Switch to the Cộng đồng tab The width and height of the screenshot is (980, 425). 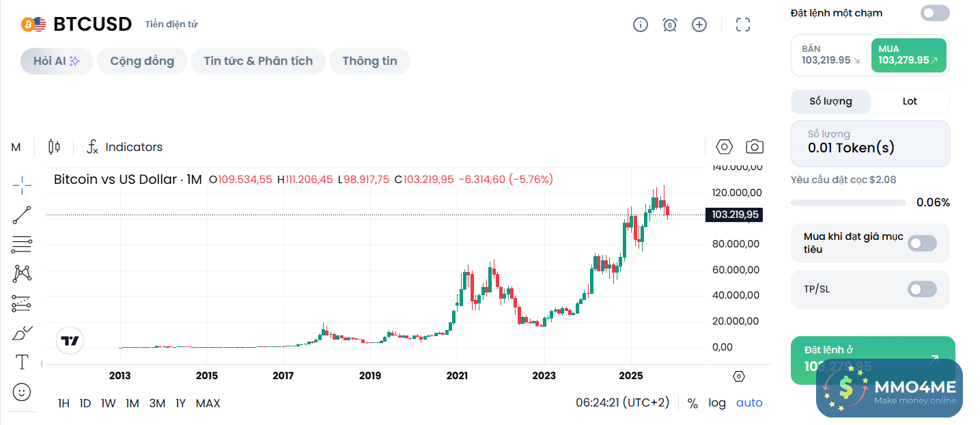pos(142,61)
